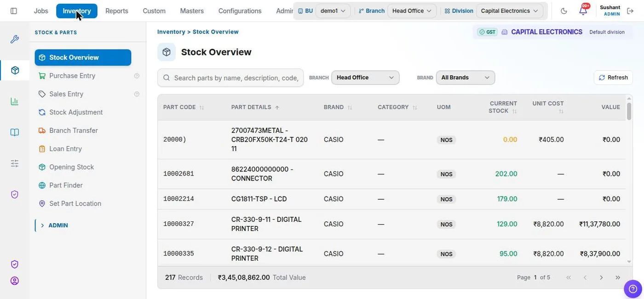This screenshot has width=644, height=299.
Task: Click the scrollbar down arrow
Action: point(629,262)
